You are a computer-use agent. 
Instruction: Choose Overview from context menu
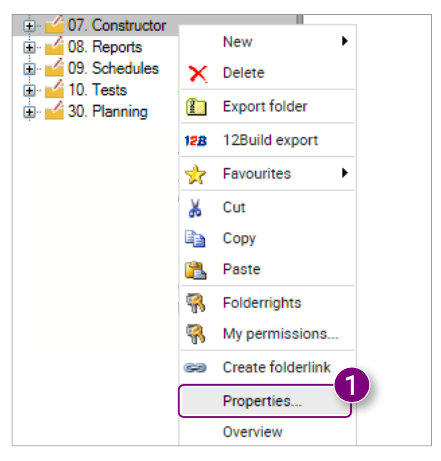coord(252,432)
